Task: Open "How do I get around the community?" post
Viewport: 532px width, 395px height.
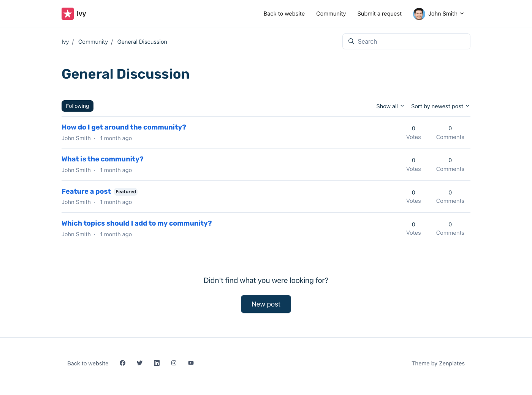Action: click(x=124, y=127)
